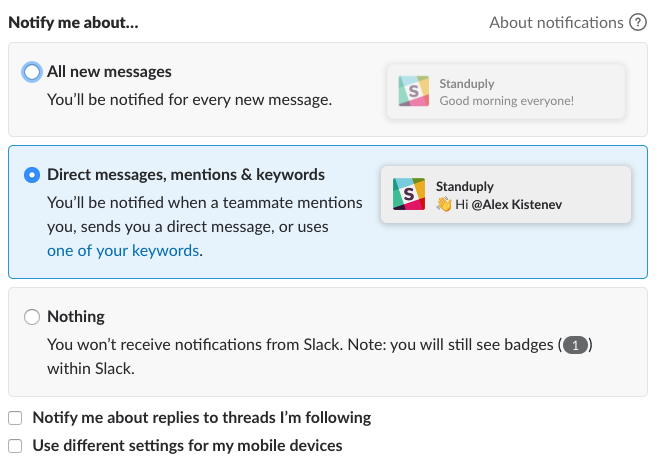Viewport: 658px width, 466px height.
Task: Open the About notifications link
Action: coord(556,22)
